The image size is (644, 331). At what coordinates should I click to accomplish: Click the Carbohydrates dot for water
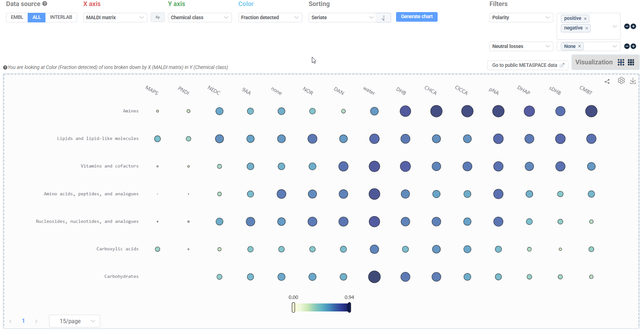pos(374,277)
